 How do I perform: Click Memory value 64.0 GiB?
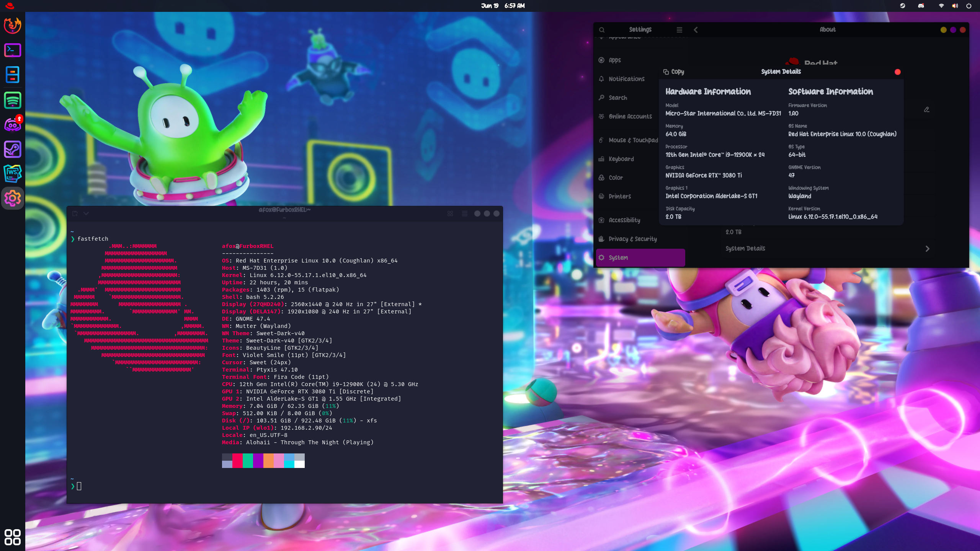pos(676,134)
